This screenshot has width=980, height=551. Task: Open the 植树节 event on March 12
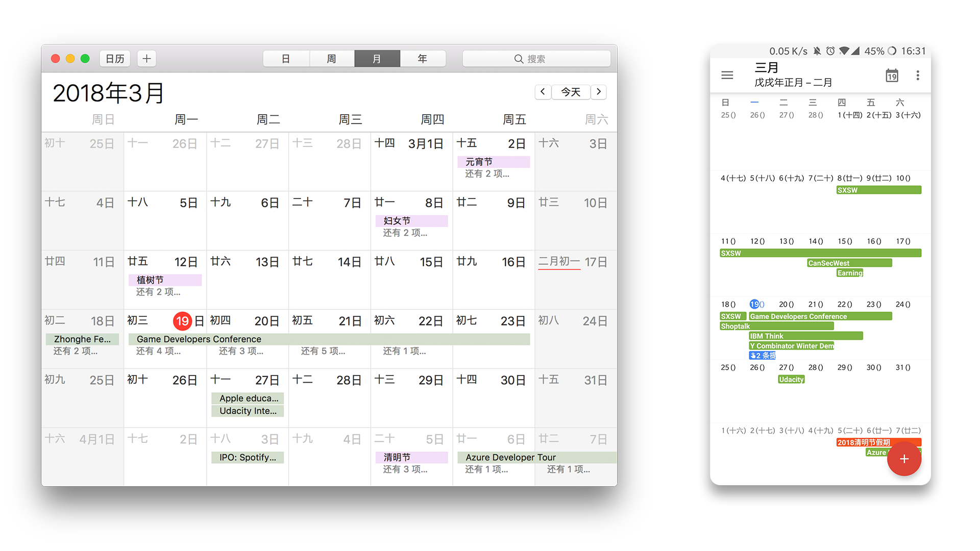click(x=165, y=280)
